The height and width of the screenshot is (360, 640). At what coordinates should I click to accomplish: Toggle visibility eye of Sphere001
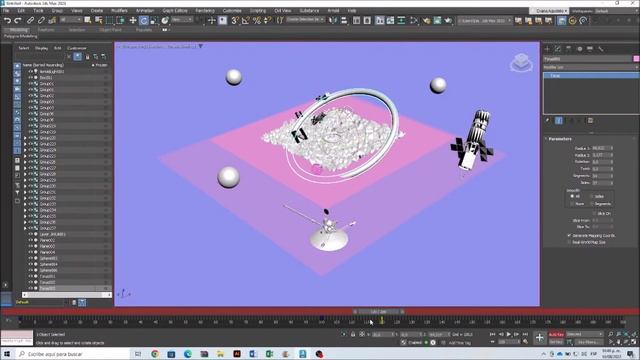[x=31, y=258]
